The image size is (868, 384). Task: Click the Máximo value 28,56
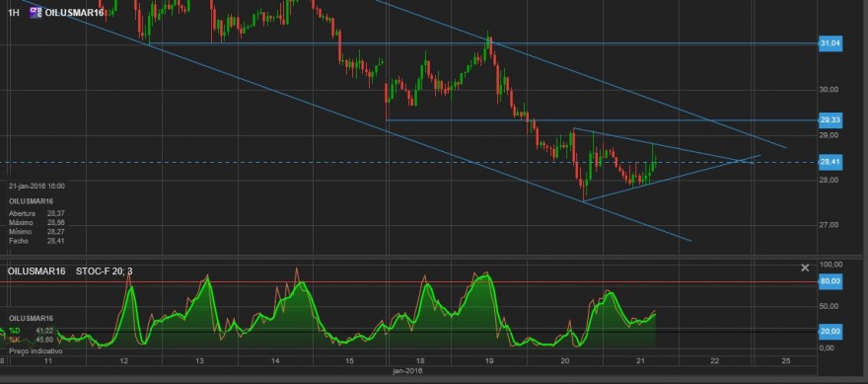pyautogui.click(x=56, y=222)
